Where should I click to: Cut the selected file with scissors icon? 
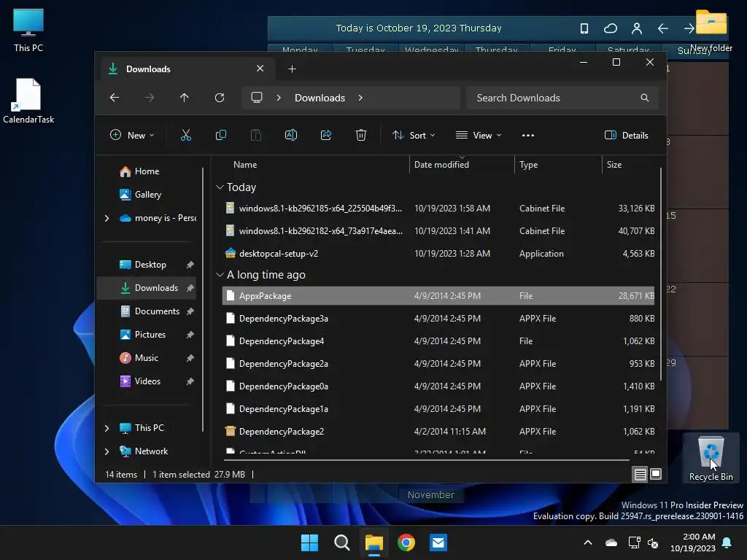[x=186, y=135]
